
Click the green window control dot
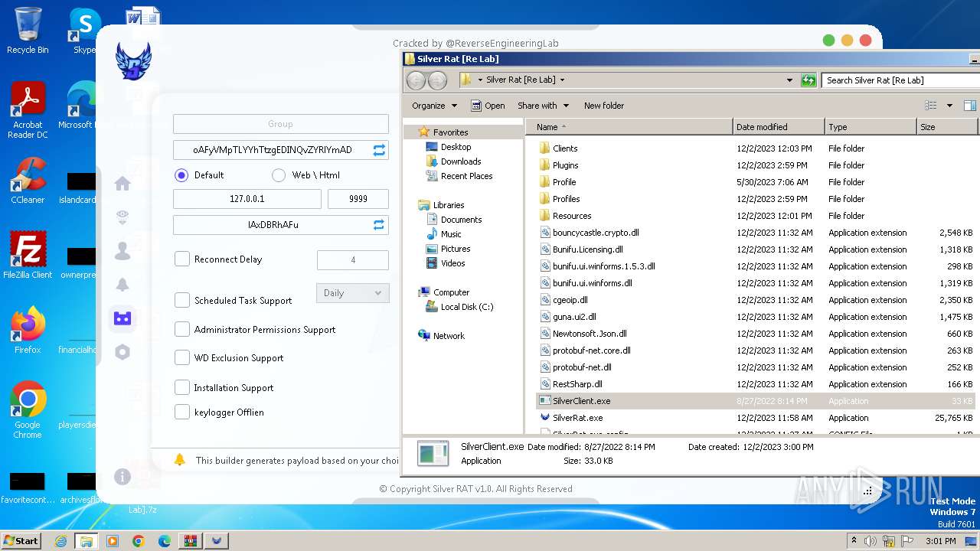coord(828,40)
